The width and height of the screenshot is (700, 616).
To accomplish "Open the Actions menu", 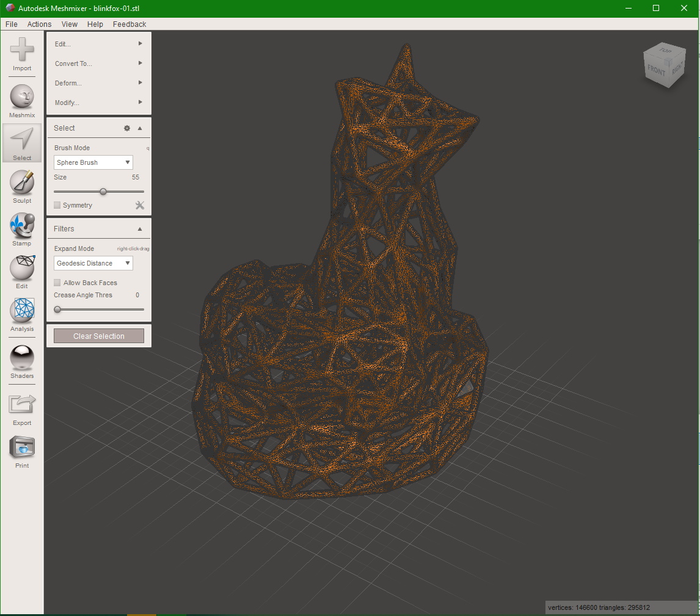I will tap(39, 24).
